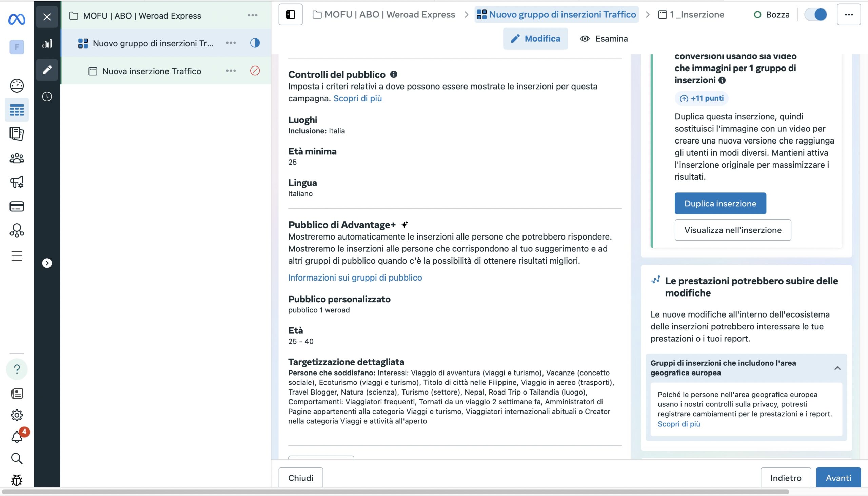
Task: Click the +11 punti badge
Action: pyautogui.click(x=701, y=98)
